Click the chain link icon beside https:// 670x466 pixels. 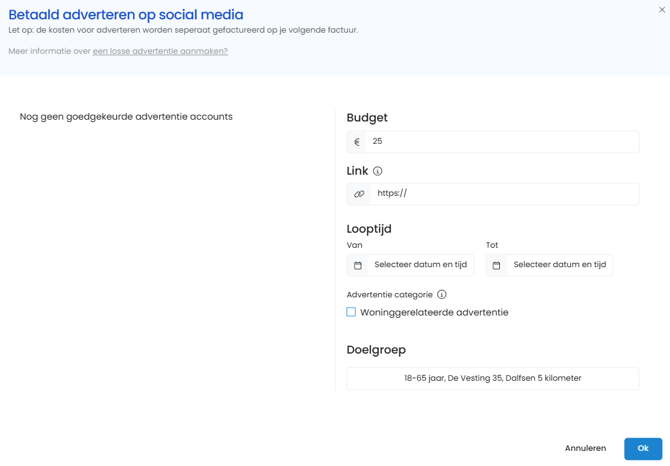(359, 194)
